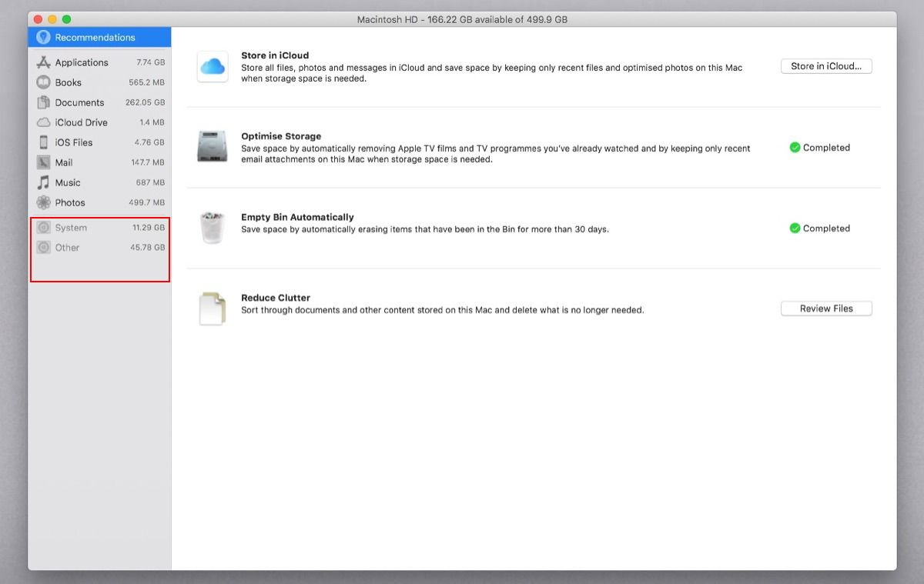Click the Optimise Storage hard drive icon

point(213,147)
